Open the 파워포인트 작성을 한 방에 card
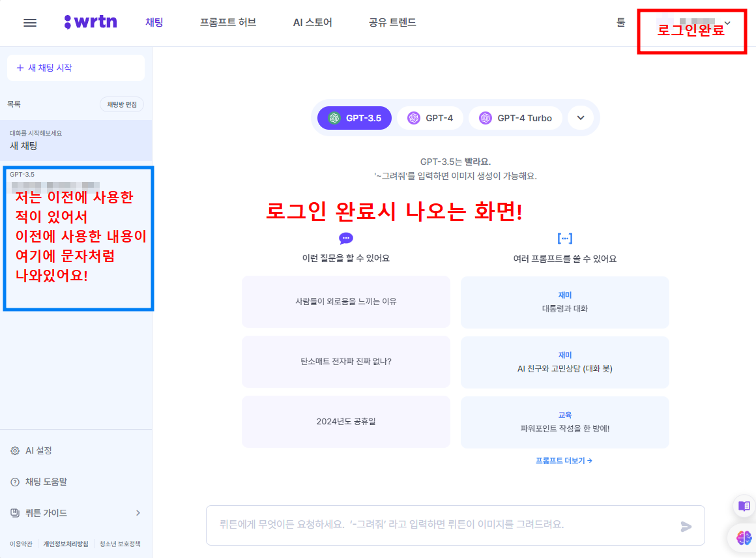This screenshot has height=558, width=756. pyautogui.click(x=564, y=422)
